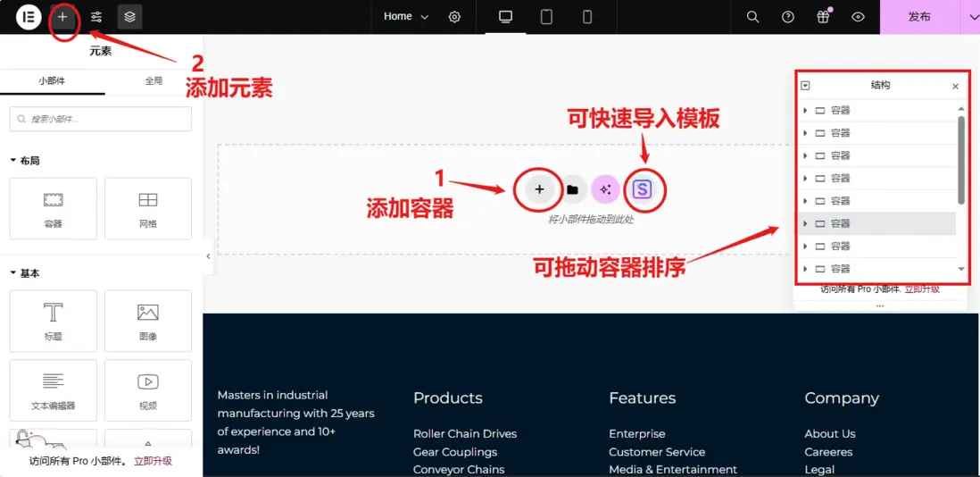Screen dimensions: 980x477
Task: Select the 标题 heading widget
Action: [x=54, y=321]
